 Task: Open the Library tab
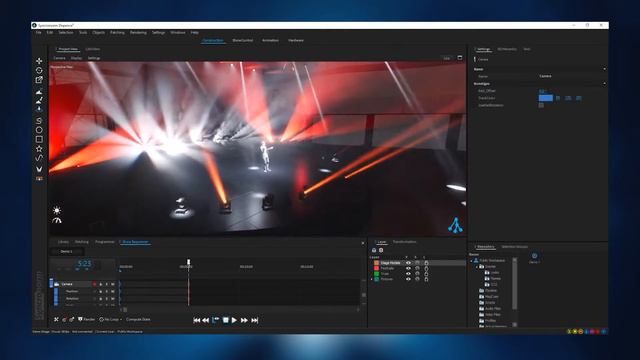(63, 242)
